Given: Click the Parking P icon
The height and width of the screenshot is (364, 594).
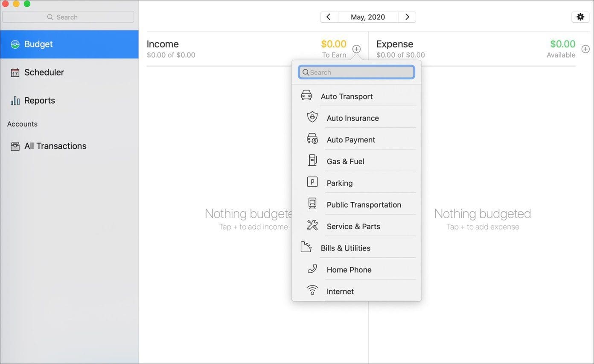Looking at the screenshot, I should click(312, 182).
